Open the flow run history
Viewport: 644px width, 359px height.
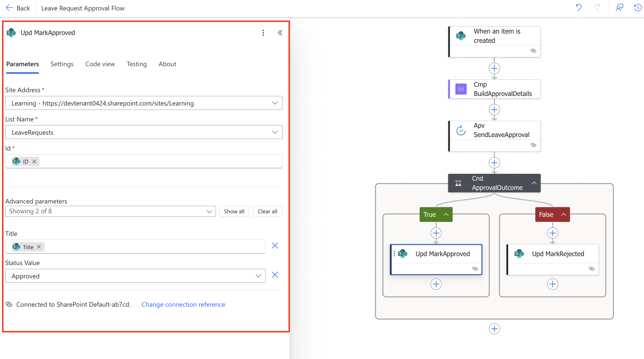click(x=637, y=8)
